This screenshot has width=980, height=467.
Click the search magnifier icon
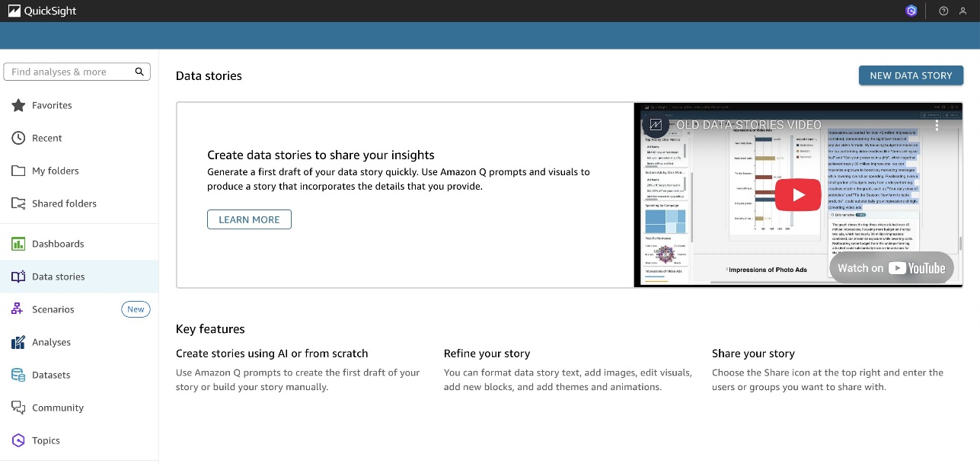click(139, 72)
